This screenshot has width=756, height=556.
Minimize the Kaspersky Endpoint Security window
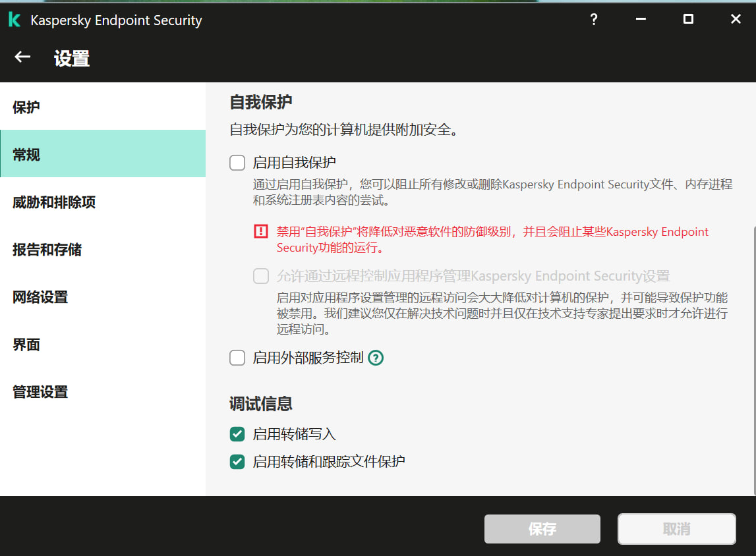point(641,20)
